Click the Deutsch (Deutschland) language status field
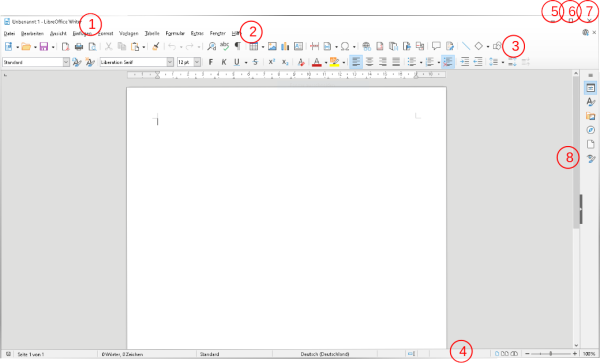600x363 pixels. click(x=324, y=354)
